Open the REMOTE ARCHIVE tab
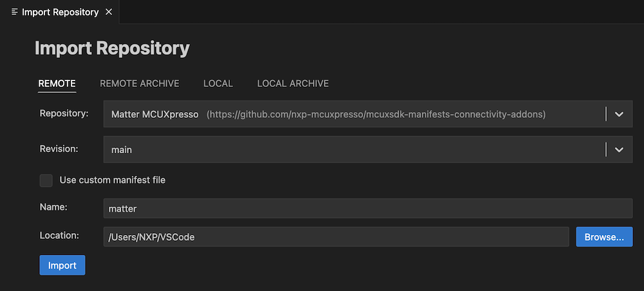Image resolution: width=644 pixels, height=291 pixels. [139, 83]
